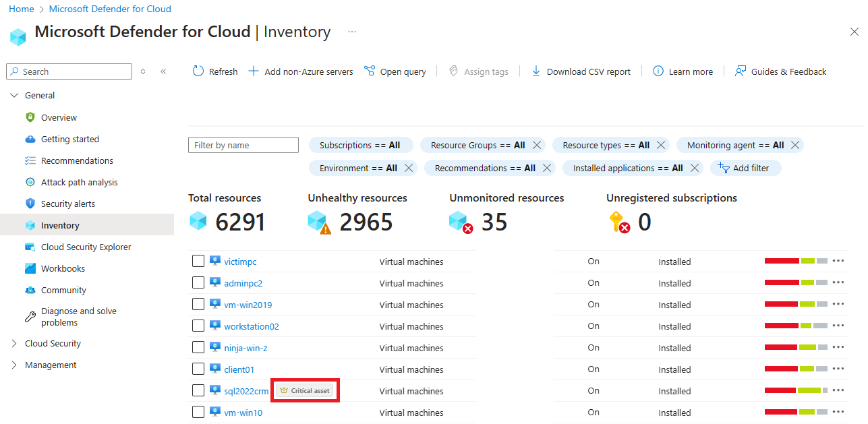Open Cloud Security Explorer in the sidebar
868x424 pixels.
(x=87, y=247)
